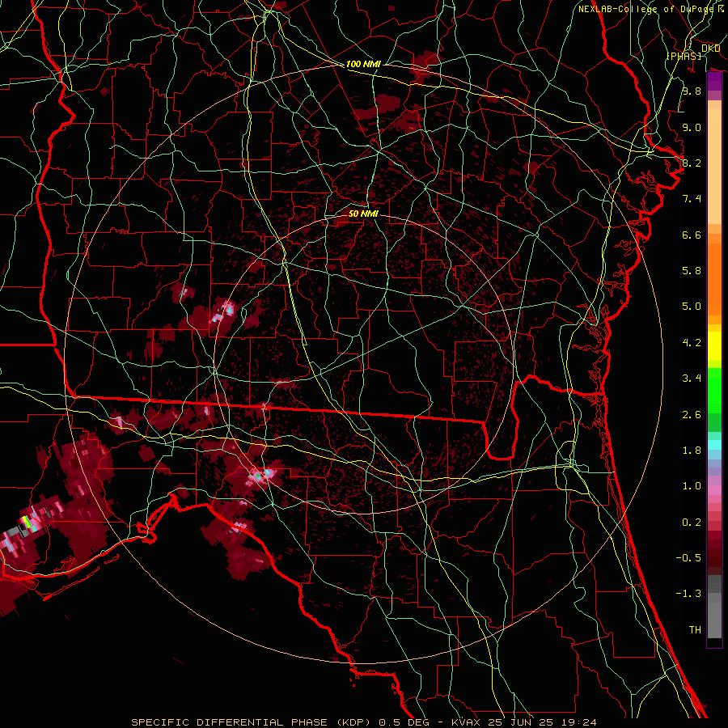The height and width of the screenshot is (728, 728).
Task: Click the -1.3 value on the color scale
Action: click(x=688, y=594)
